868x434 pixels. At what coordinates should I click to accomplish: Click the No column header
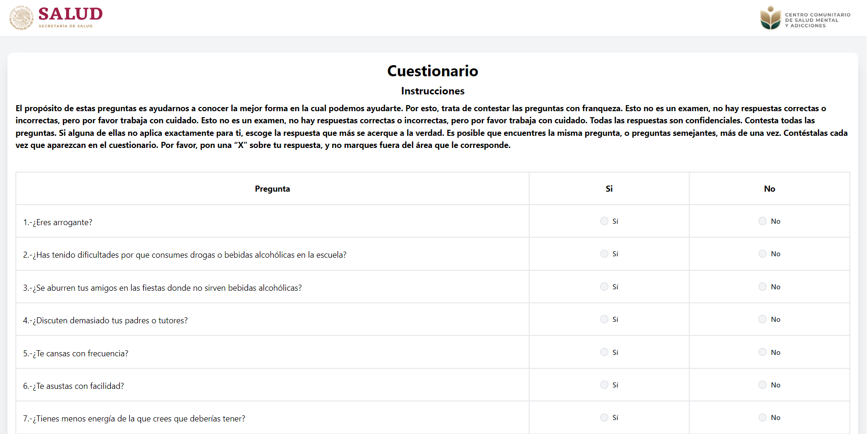point(769,189)
